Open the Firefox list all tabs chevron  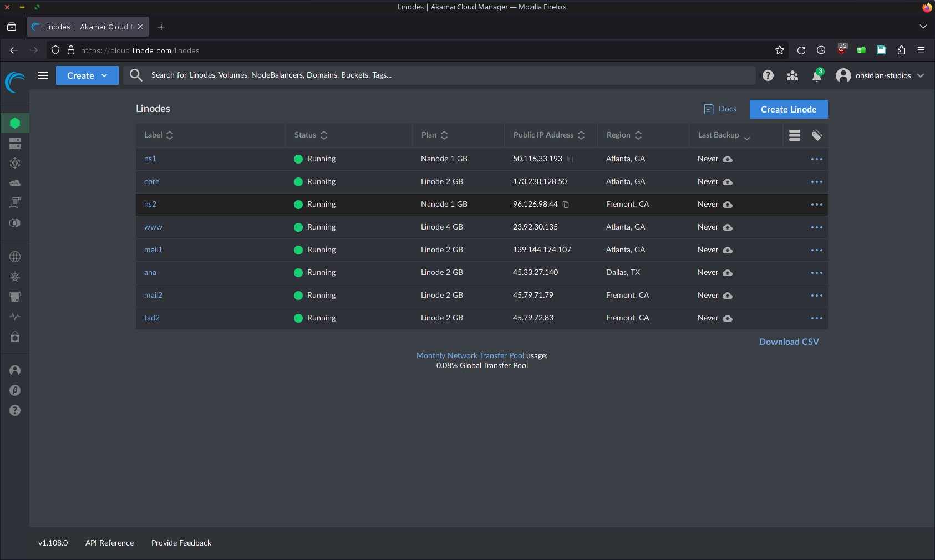(923, 27)
